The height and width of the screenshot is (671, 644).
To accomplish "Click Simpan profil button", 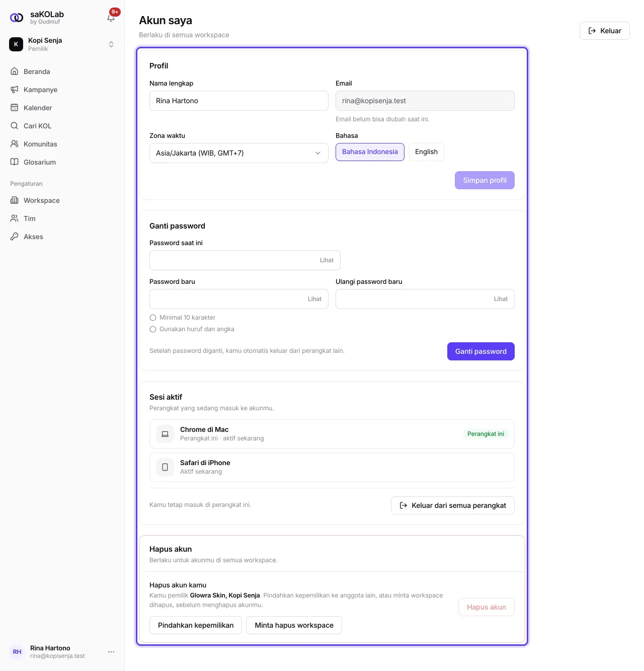I will 485,180.
